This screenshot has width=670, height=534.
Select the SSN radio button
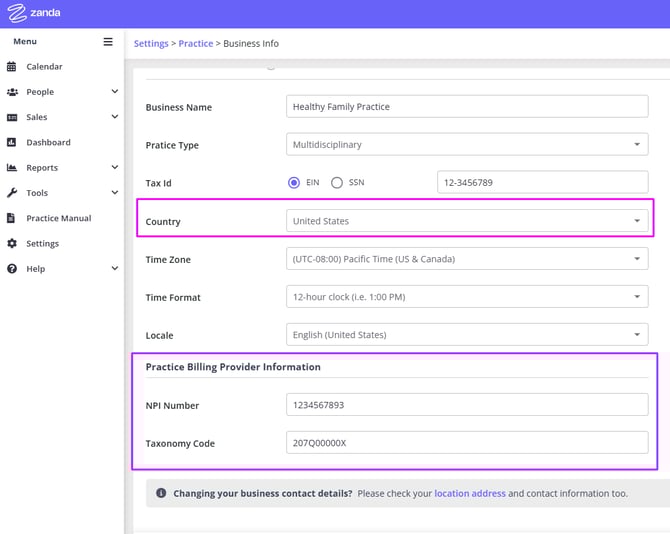pyautogui.click(x=337, y=183)
